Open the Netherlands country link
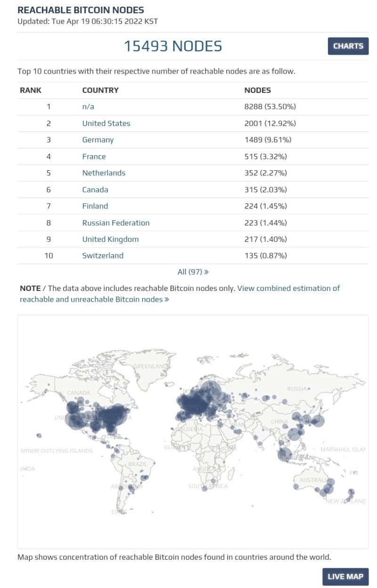The width and height of the screenshot is (377, 588). (x=104, y=173)
